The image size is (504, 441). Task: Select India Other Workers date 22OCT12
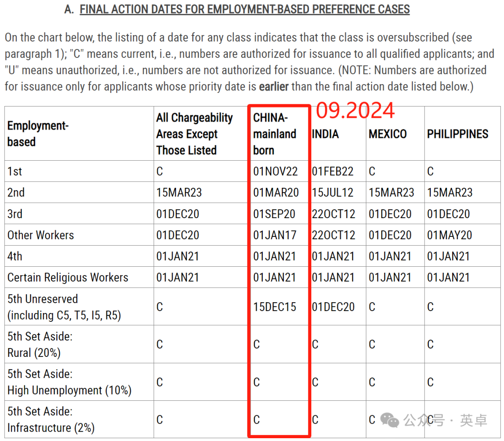[x=334, y=235]
